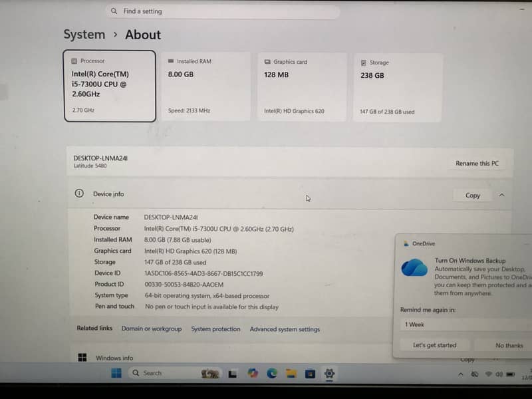Click the Settings gear taskbar icon

tap(329, 374)
